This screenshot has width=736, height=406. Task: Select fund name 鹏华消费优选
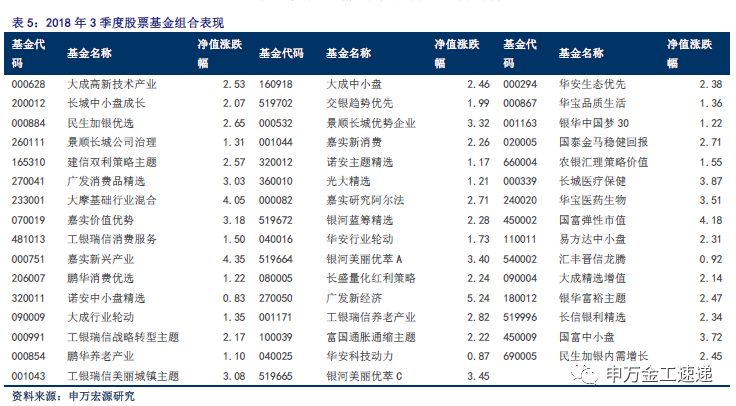coord(100,278)
